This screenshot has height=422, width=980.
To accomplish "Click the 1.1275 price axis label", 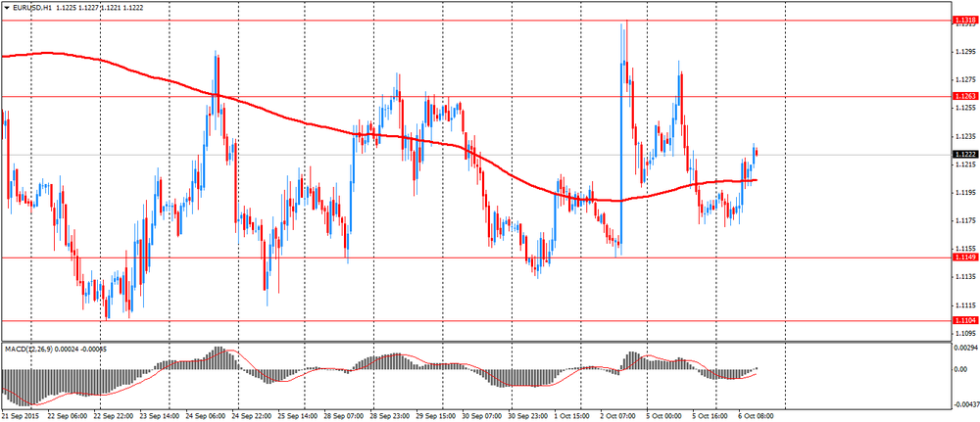I will tap(964, 79).
